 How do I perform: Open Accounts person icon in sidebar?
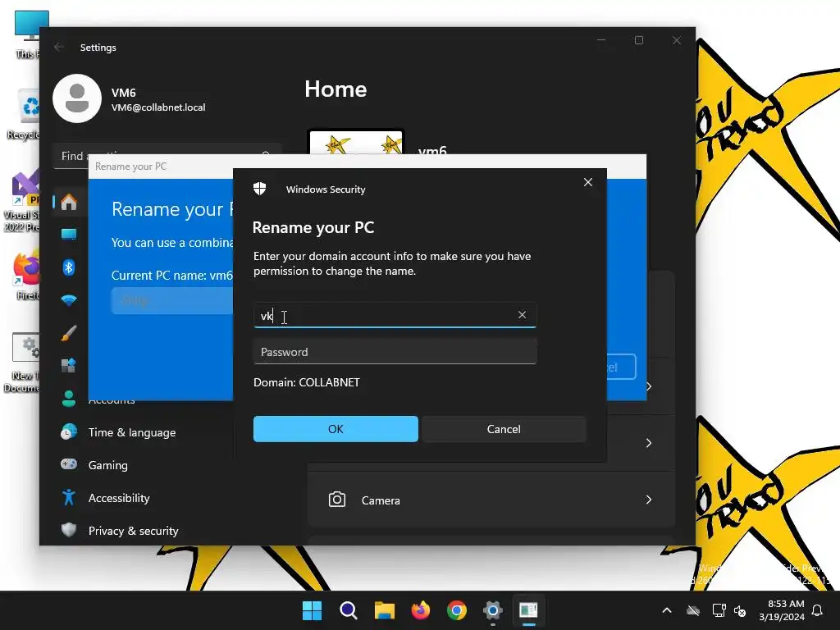point(69,399)
